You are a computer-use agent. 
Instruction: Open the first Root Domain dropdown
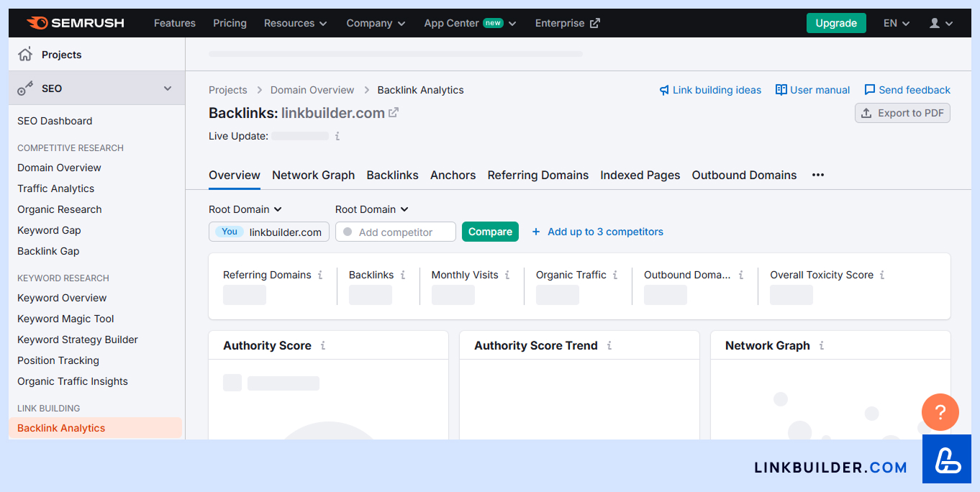245,209
